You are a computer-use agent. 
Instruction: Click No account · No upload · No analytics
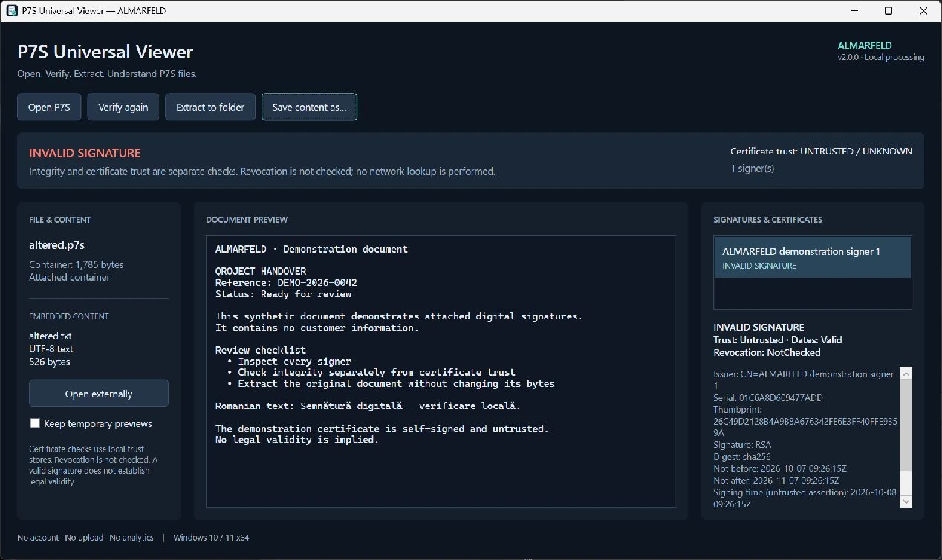pos(85,537)
